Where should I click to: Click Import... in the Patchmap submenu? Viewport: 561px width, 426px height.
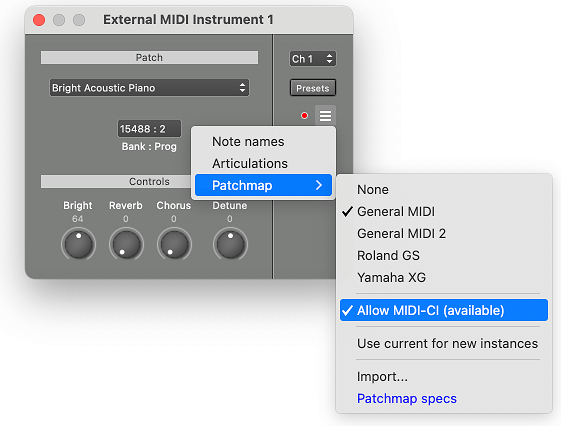click(444, 377)
